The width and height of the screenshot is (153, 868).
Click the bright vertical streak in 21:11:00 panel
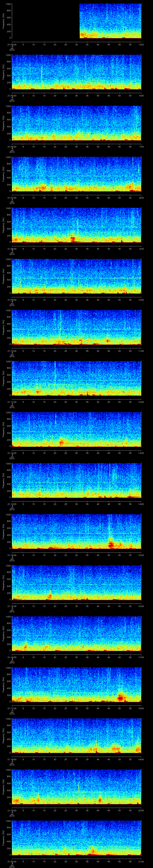(55, 373)
